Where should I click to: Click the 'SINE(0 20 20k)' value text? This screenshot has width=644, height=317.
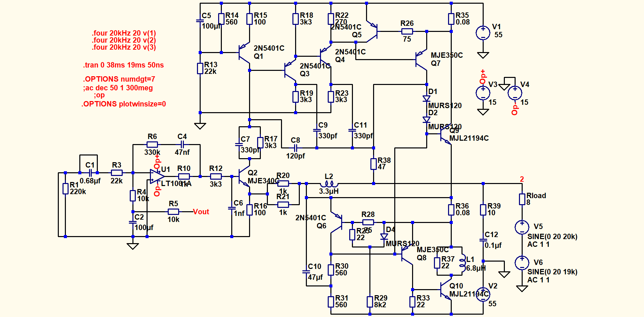click(552, 237)
